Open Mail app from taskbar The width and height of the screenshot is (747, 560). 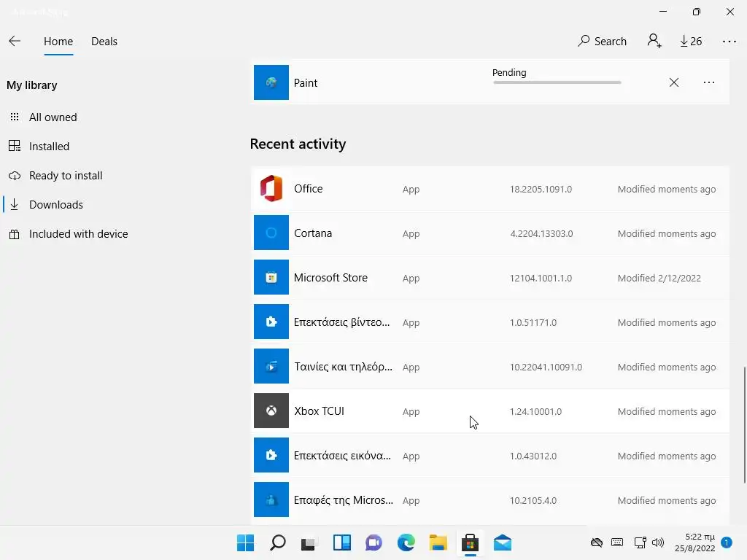tap(502, 542)
